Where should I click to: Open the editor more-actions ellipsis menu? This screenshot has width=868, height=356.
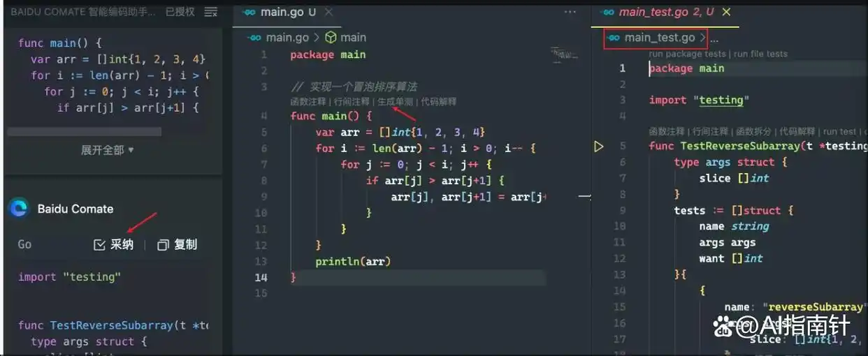570,12
